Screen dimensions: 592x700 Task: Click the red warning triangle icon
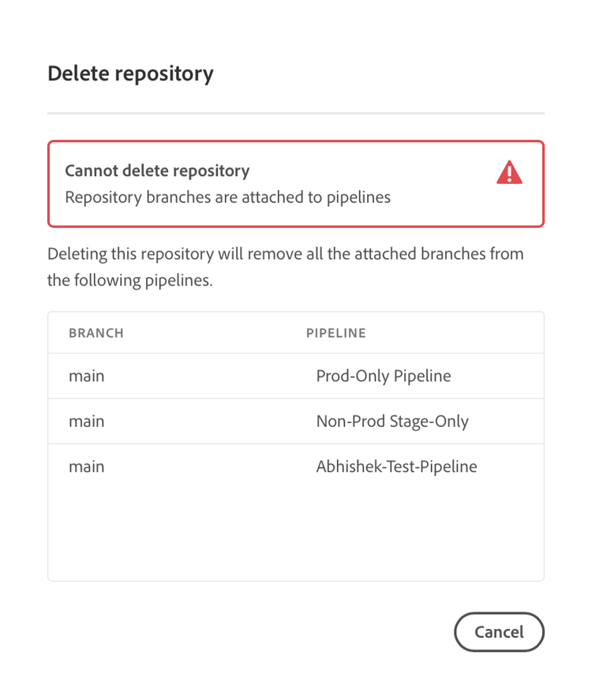(x=509, y=172)
